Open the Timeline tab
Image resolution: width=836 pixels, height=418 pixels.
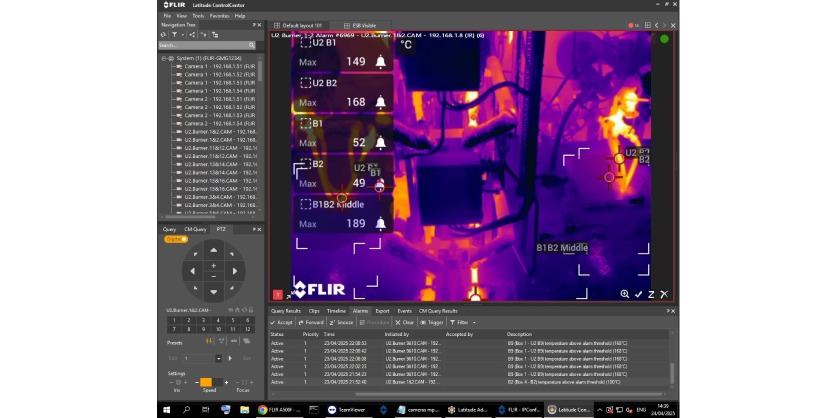[x=336, y=311]
